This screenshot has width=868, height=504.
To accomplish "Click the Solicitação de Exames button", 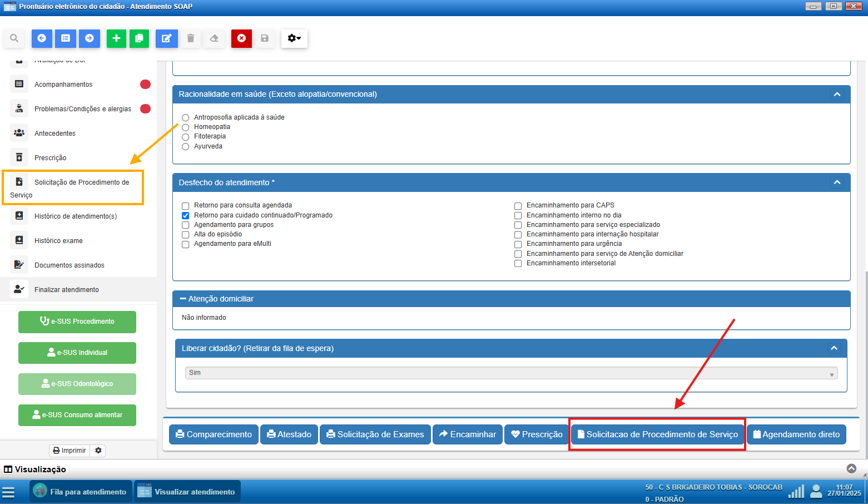I will click(x=375, y=434).
